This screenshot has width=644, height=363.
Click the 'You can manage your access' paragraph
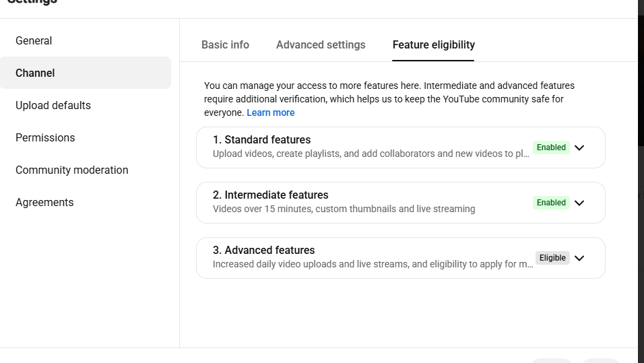389,99
